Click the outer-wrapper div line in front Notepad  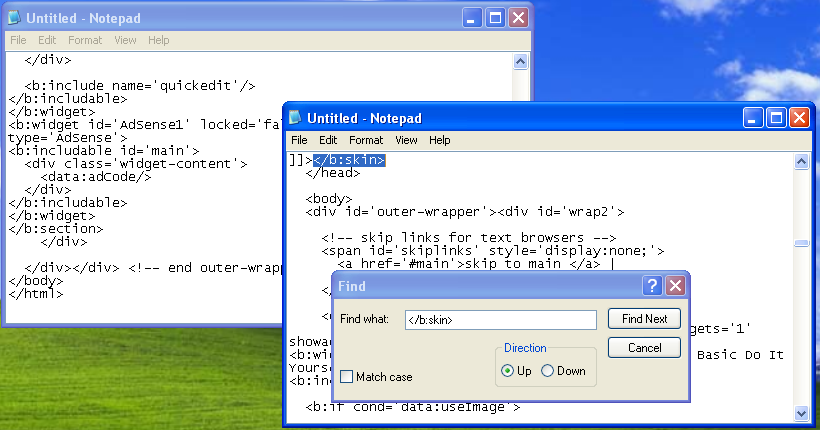coord(465,212)
